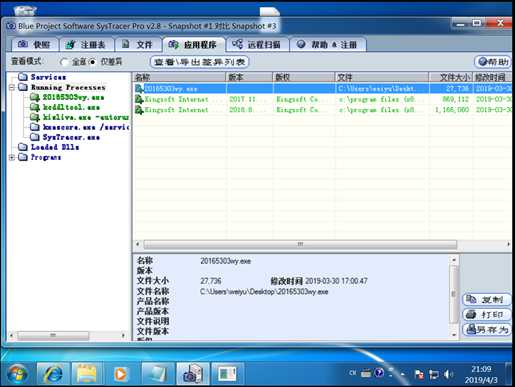Viewport: 515px width, 387px height.
Task: Click the kislive.exe tree item icon
Action: pyautogui.click(x=35, y=117)
